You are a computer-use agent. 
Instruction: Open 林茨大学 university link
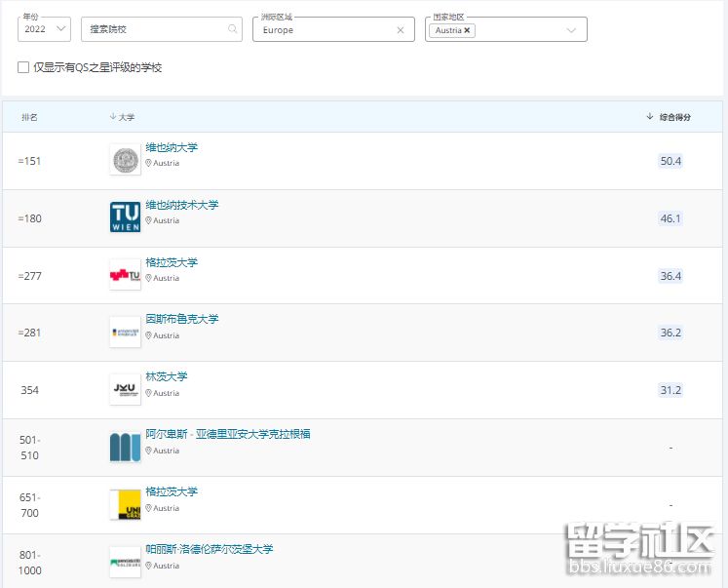pyautogui.click(x=167, y=376)
